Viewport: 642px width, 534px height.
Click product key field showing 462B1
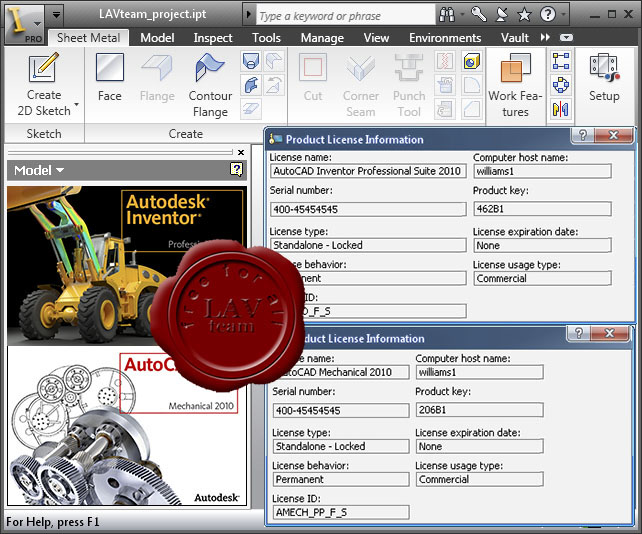[542, 209]
